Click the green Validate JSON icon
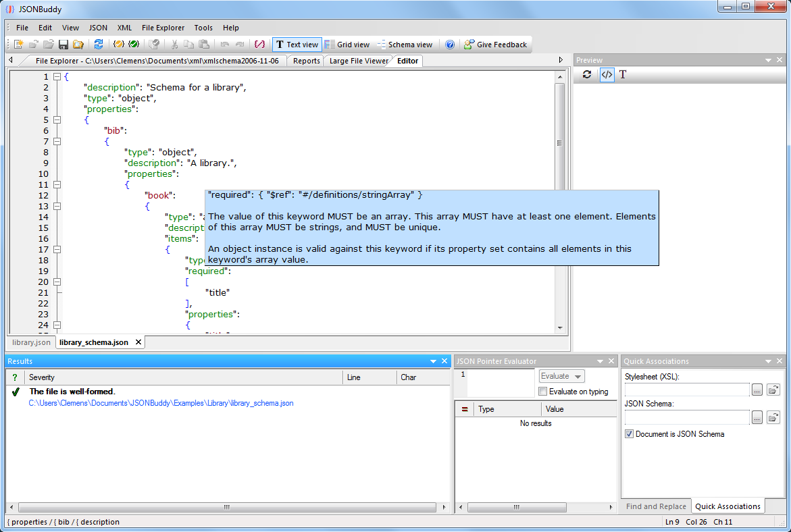This screenshot has height=532, width=791. click(x=134, y=45)
